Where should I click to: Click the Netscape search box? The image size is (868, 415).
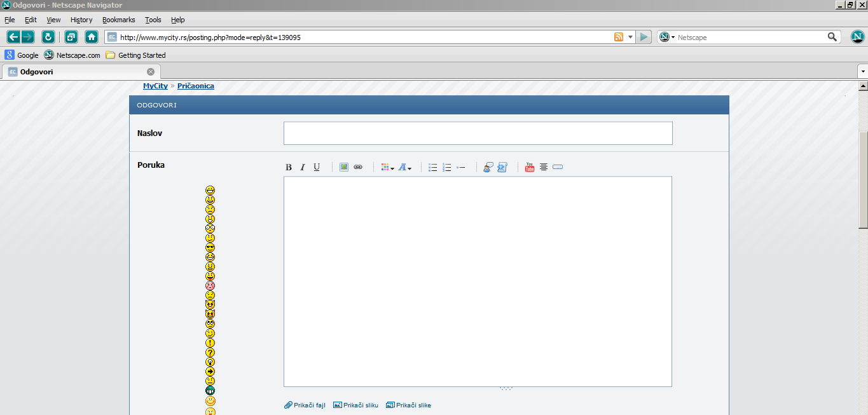point(752,37)
